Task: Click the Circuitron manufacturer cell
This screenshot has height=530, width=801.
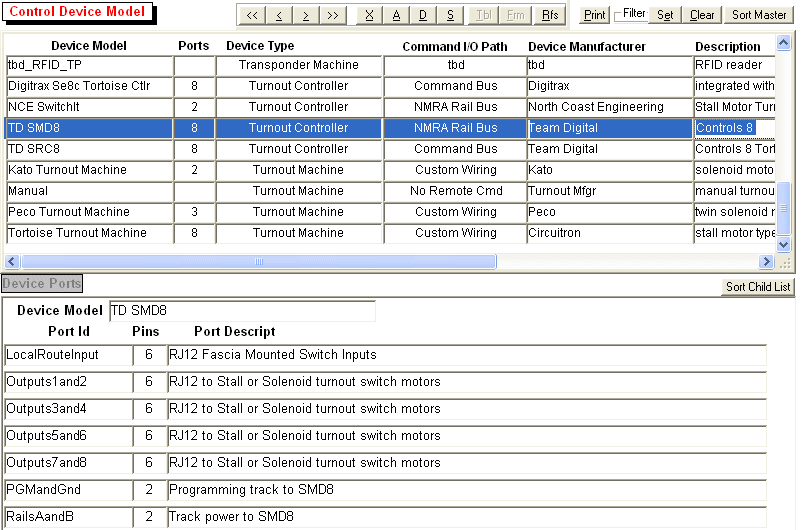Action: click(609, 233)
